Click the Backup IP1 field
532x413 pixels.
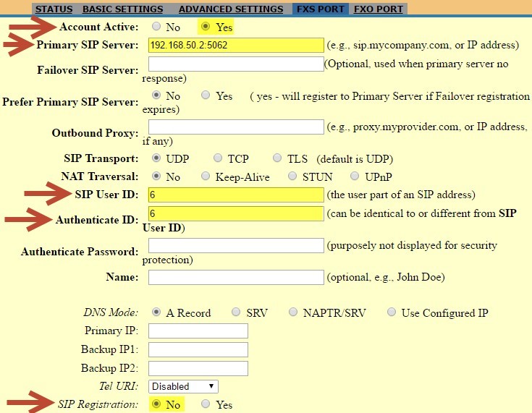coord(198,349)
